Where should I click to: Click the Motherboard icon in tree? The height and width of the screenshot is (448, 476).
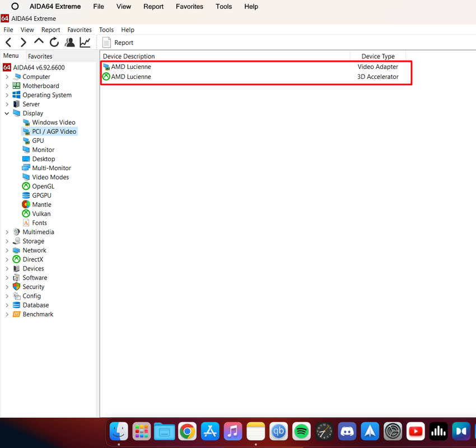[x=16, y=86]
